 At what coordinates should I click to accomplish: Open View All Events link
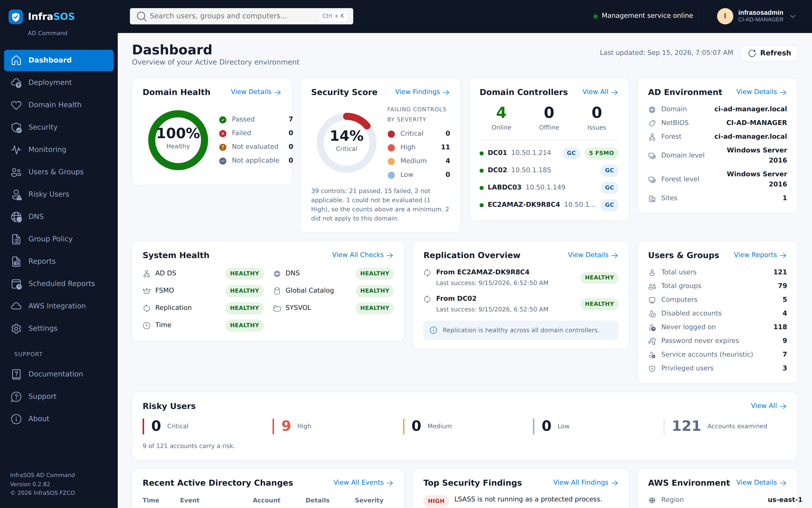pyautogui.click(x=363, y=482)
